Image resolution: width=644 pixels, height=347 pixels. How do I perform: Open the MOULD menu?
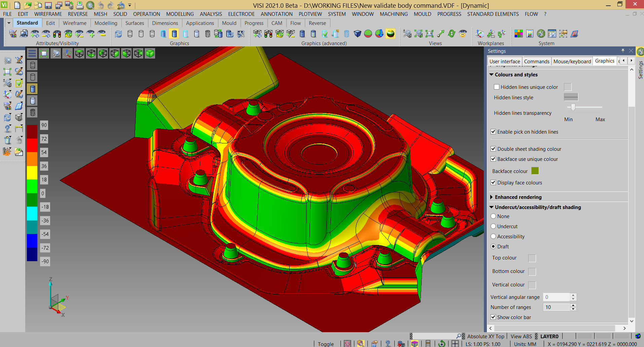(422, 14)
